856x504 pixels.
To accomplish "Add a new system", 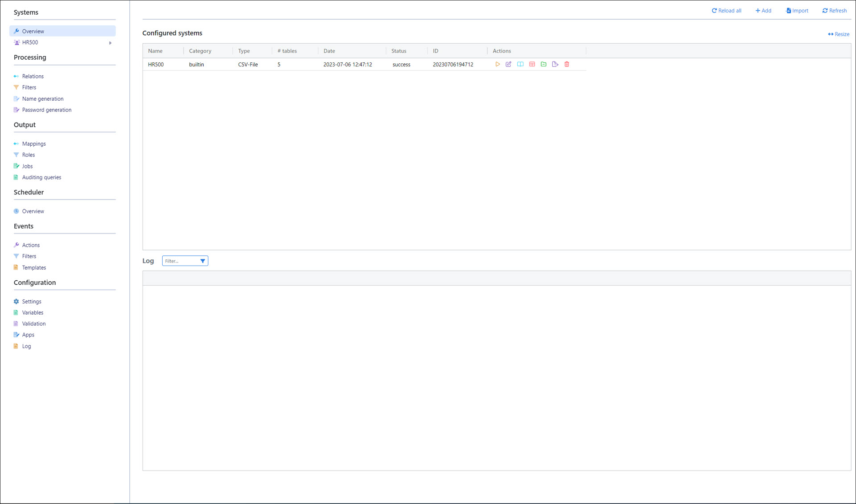I will (763, 10).
